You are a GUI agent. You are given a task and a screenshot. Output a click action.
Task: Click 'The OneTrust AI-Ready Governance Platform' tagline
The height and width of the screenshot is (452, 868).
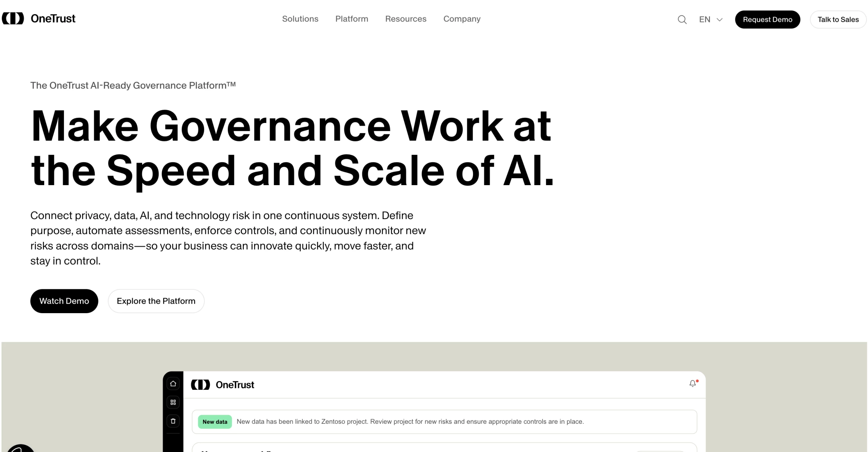point(133,85)
